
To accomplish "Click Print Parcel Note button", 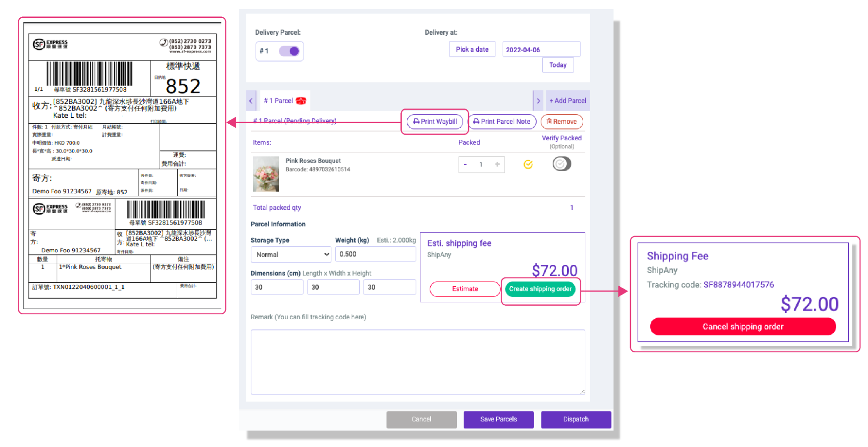I will [502, 122].
